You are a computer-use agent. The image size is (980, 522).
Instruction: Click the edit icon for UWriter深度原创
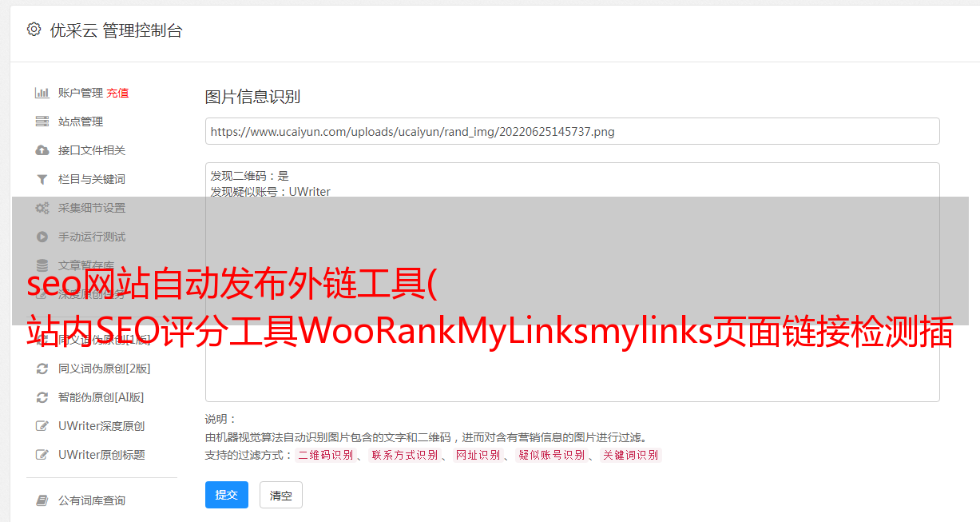tap(42, 426)
